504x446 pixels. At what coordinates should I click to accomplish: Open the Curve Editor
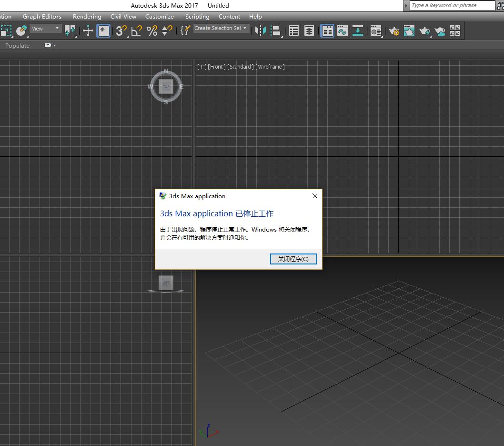coord(343,31)
